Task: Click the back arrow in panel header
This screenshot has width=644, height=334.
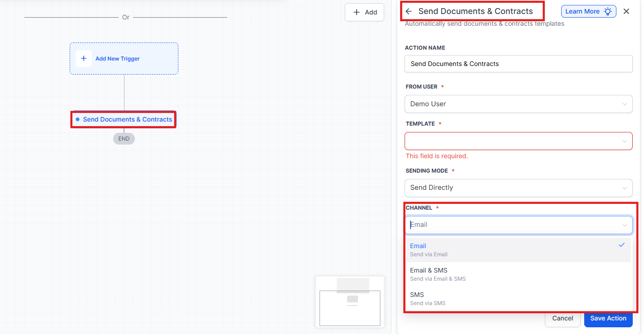Action: point(409,11)
